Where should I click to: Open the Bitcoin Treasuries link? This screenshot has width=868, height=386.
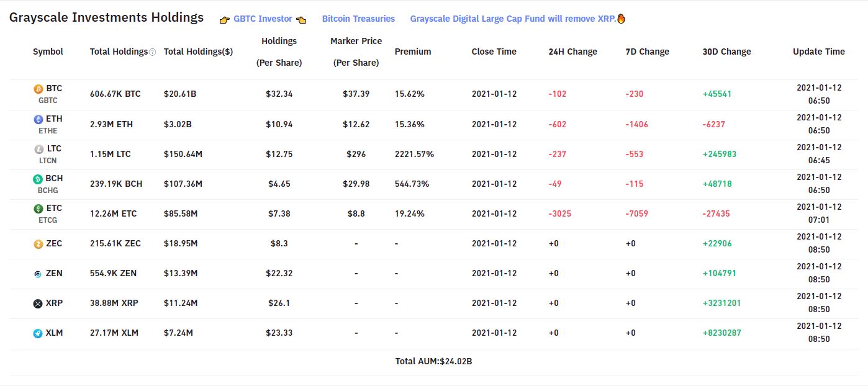(358, 19)
